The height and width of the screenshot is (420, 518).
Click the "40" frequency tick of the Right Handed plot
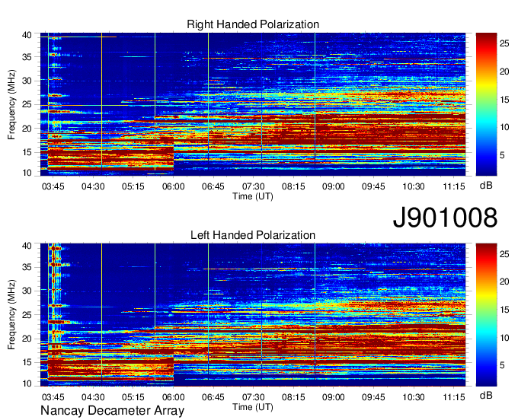click(27, 35)
